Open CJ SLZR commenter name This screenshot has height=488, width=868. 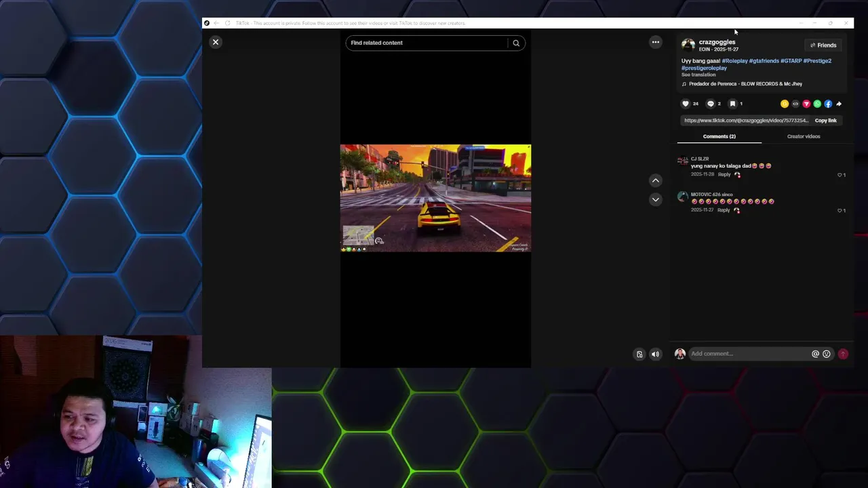[700, 159]
